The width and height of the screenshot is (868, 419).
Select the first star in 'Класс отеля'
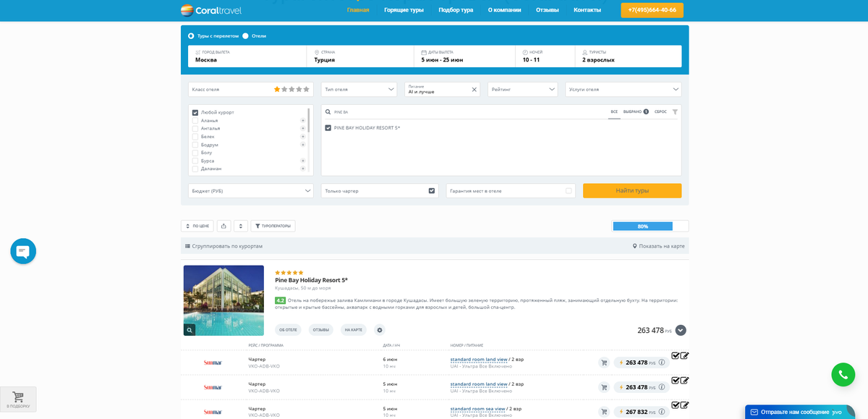[x=277, y=89]
